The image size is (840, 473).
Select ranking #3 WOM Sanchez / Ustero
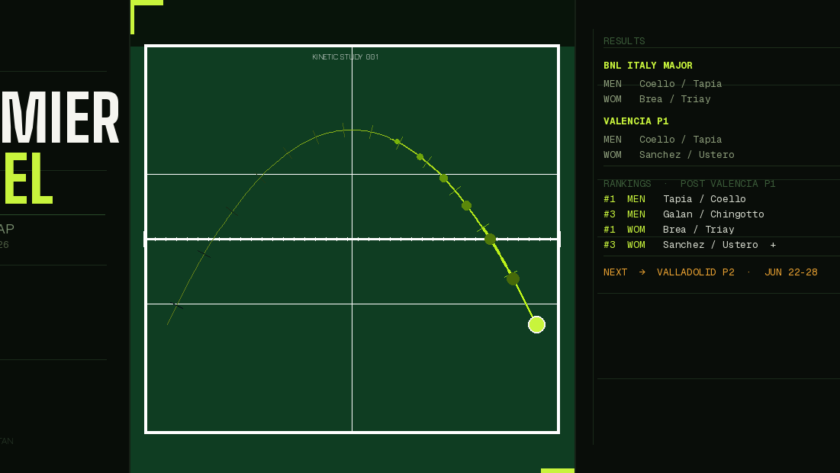click(x=680, y=245)
